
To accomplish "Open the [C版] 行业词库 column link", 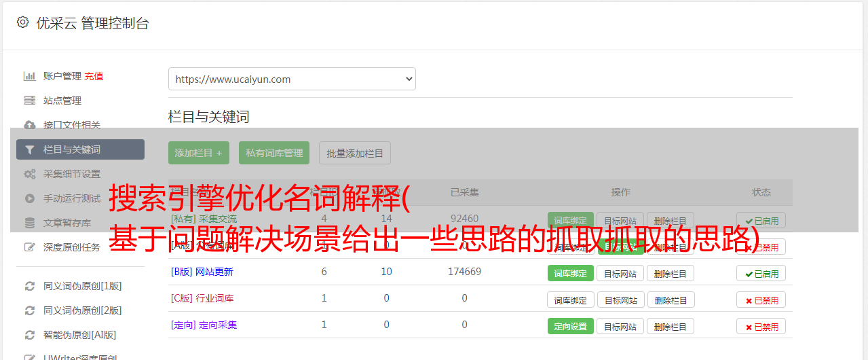I will [x=202, y=298].
